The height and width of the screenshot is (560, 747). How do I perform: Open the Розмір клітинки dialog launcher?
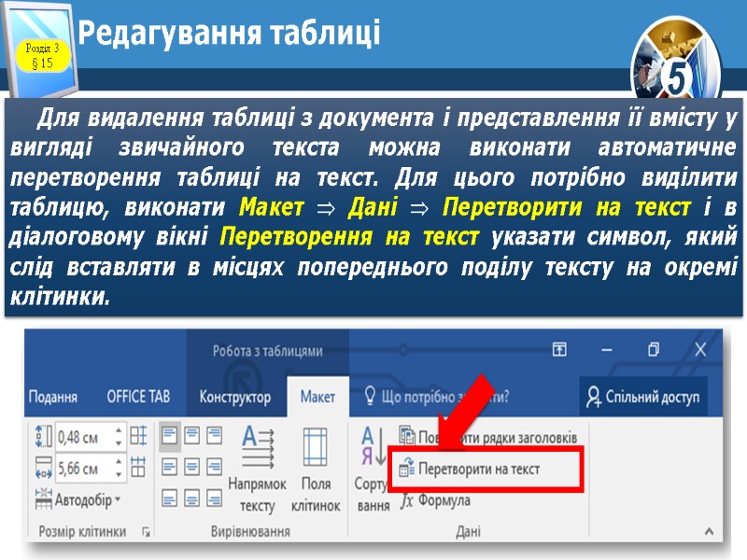[144, 529]
